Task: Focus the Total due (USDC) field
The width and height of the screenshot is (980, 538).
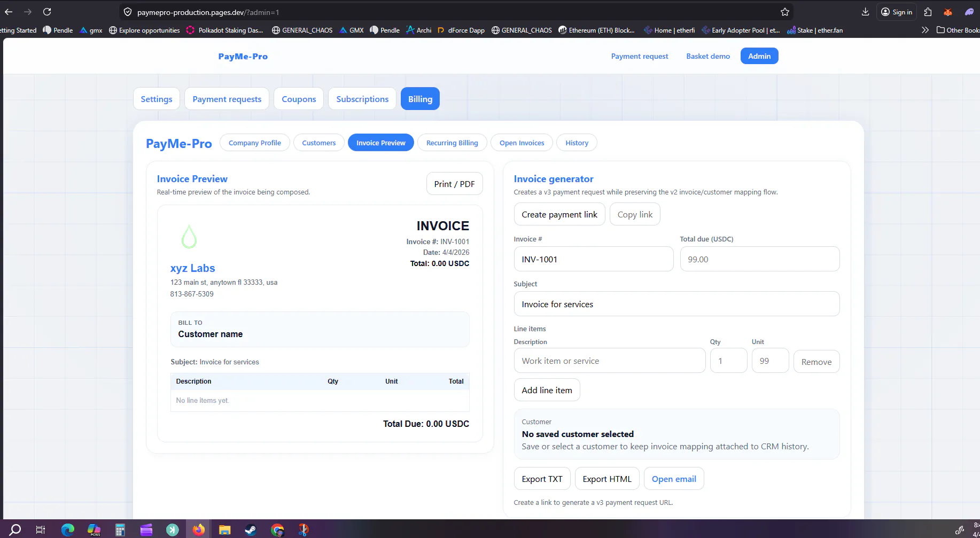Action: 760,259
